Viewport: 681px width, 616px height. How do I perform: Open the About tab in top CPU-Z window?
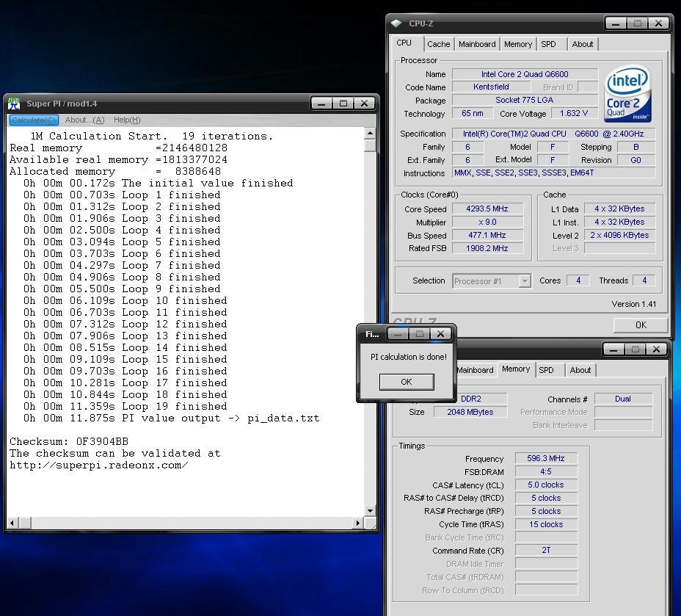[583, 44]
